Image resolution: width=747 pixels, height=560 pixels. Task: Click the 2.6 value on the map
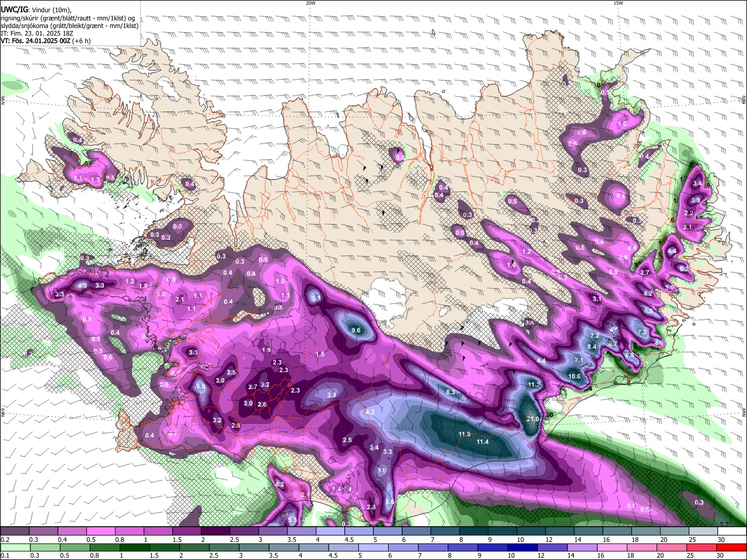[x=262, y=404]
